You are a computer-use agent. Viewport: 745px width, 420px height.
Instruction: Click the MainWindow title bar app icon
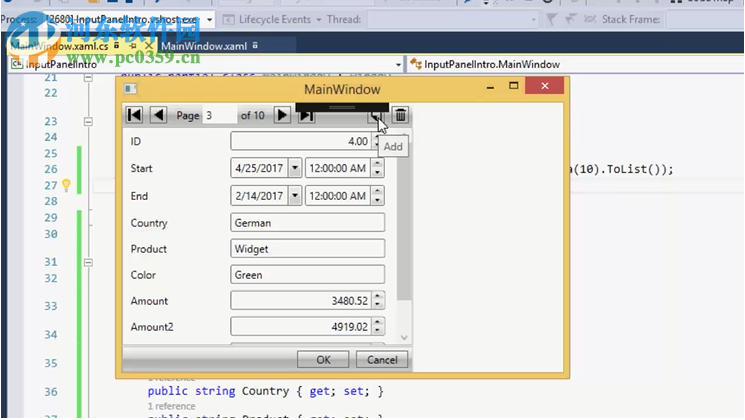(x=129, y=90)
